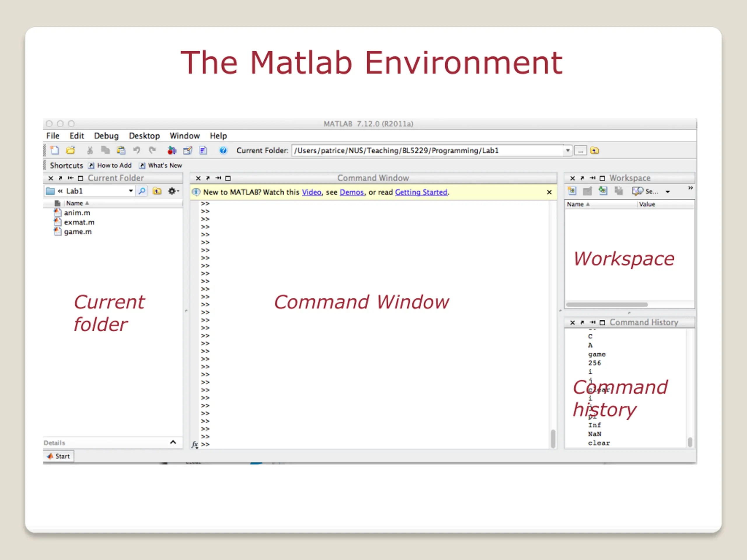Open the GUIDE icon in toolbar
The height and width of the screenshot is (560, 747).
click(x=188, y=150)
